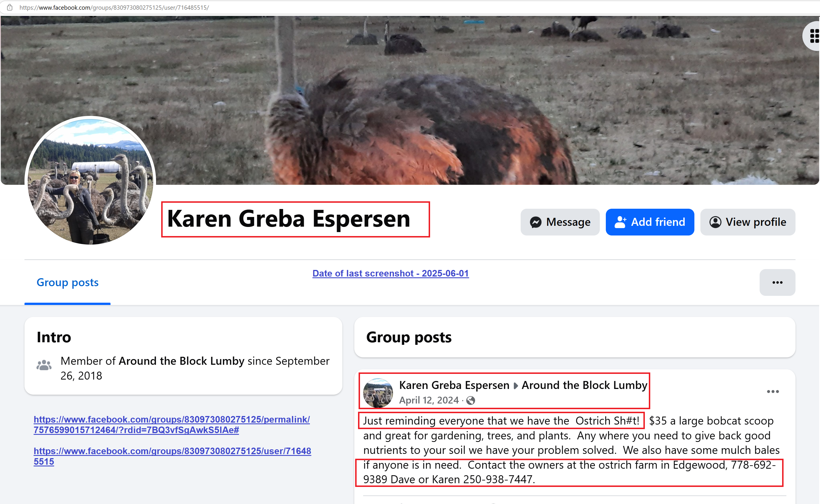Open the permalink URL below Intro
Image resolution: width=820 pixels, height=504 pixels.
(172, 424)
